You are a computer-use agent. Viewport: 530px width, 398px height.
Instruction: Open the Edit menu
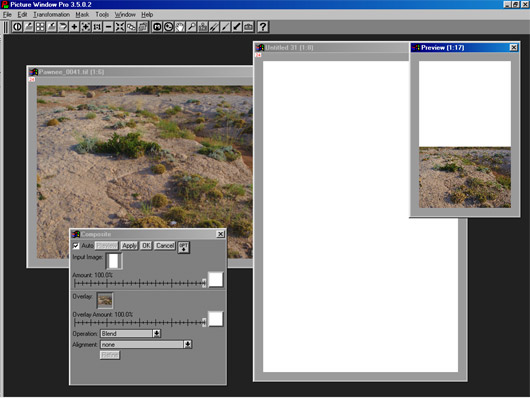(x=22, y=15)
